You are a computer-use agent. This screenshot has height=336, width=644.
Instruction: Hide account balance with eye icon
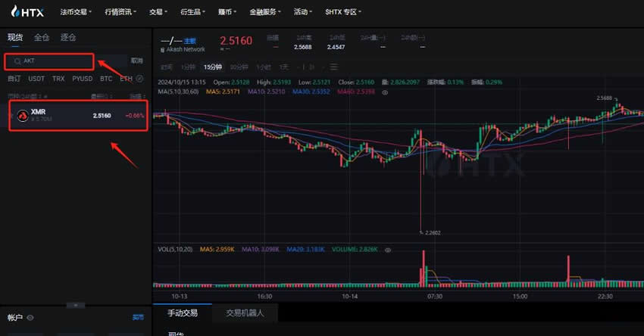click(x=30, y=318)
